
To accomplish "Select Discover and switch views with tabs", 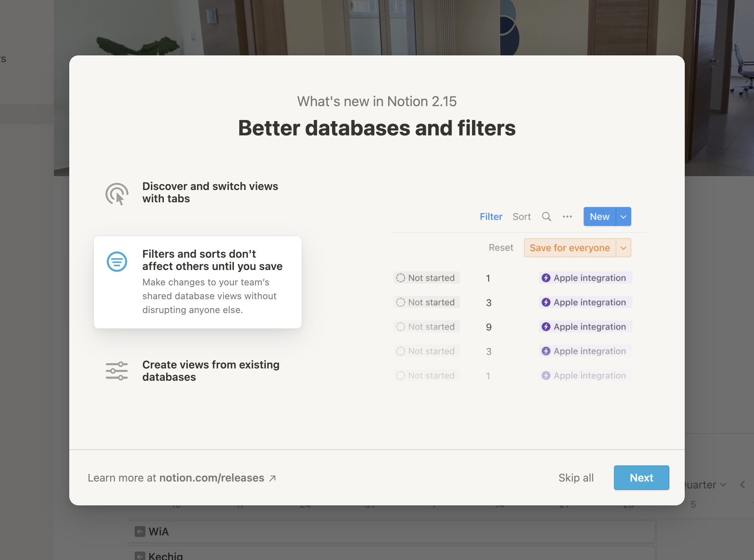I will [210, 192].
